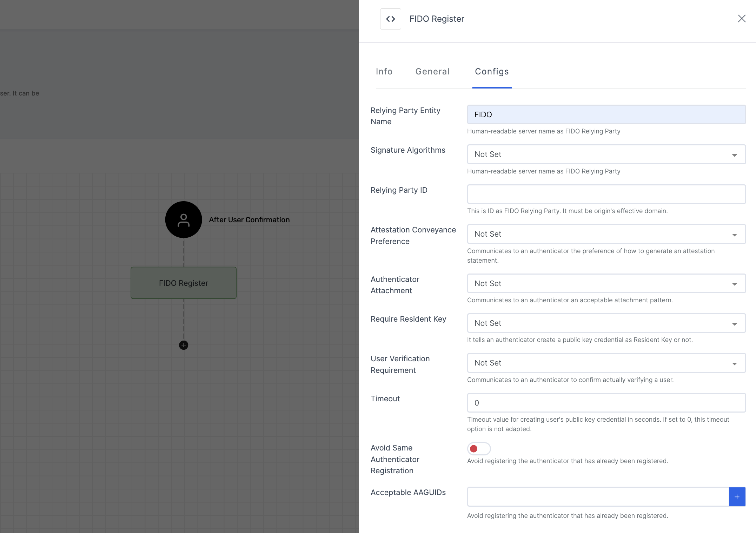Click the user icon in After User Confirmation node

[x=184, y=220]
